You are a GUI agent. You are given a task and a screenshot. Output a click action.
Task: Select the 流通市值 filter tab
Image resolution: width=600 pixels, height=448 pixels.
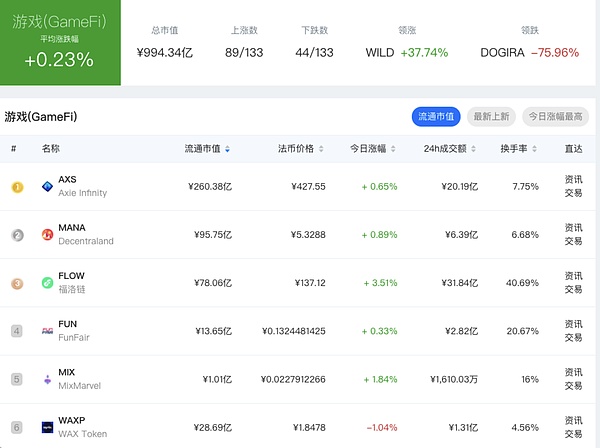(x=436, y=117)
